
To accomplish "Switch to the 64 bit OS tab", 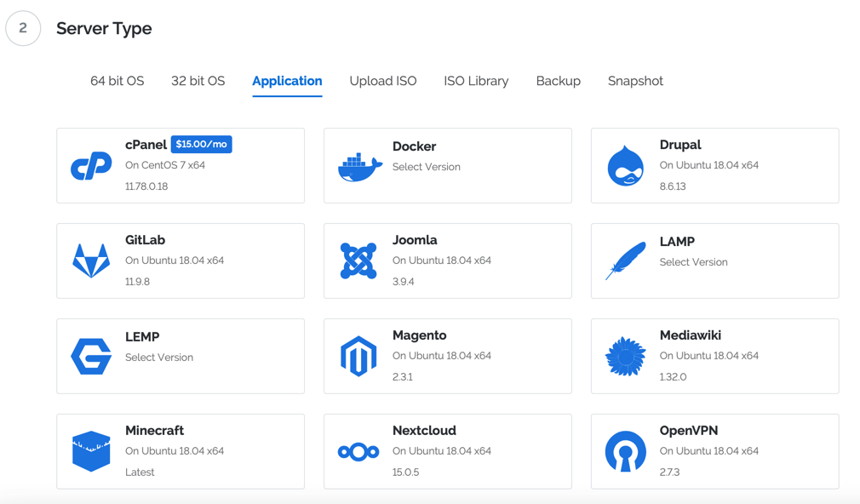I will pos(118,81).
